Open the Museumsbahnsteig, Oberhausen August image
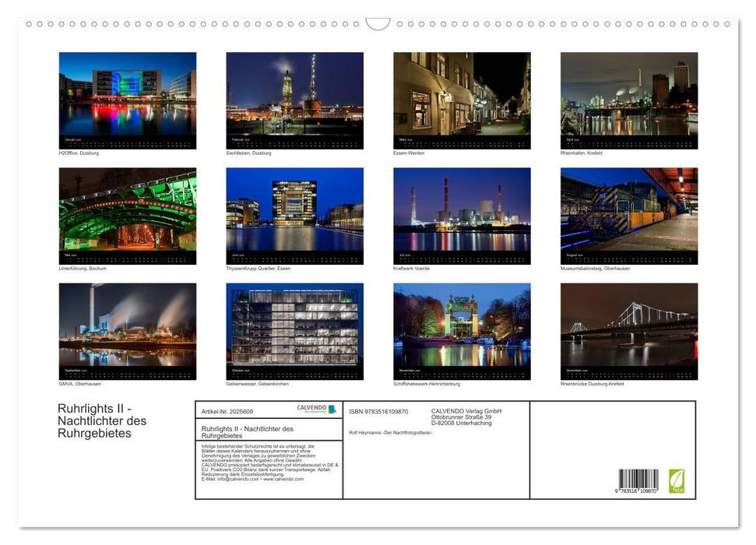Viewport: 756px width, 545px height. [x=629, y=216]
